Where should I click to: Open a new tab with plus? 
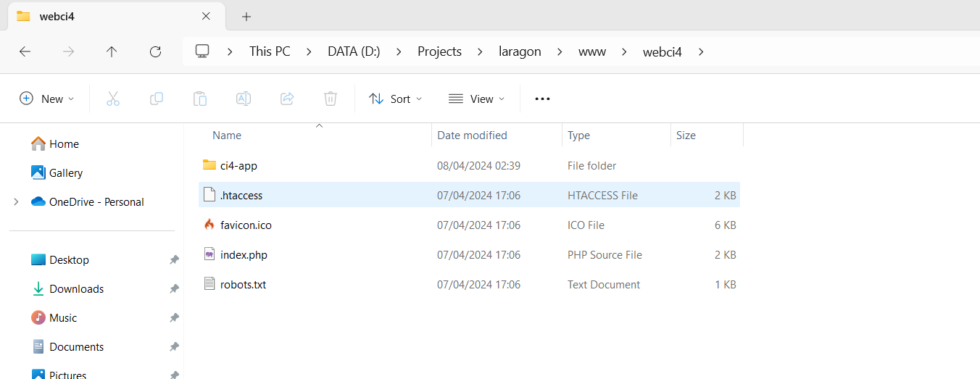pyautogui.click(x=246, y=16)
